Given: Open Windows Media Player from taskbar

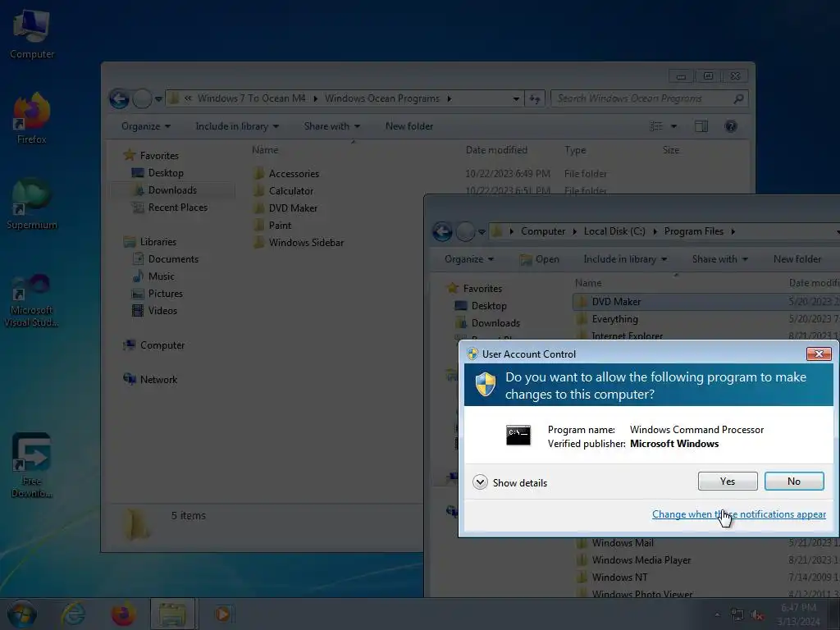Looking at the screenshot, I should coord(222,614).
